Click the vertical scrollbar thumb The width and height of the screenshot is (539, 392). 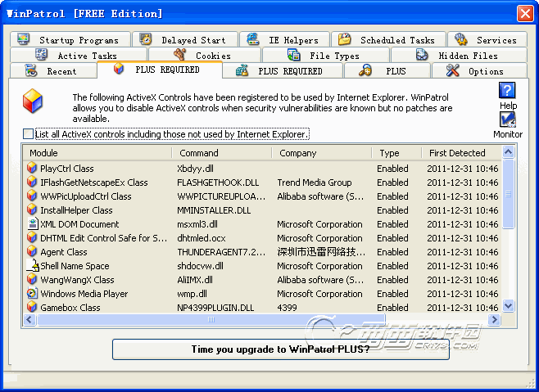[508, 194]
